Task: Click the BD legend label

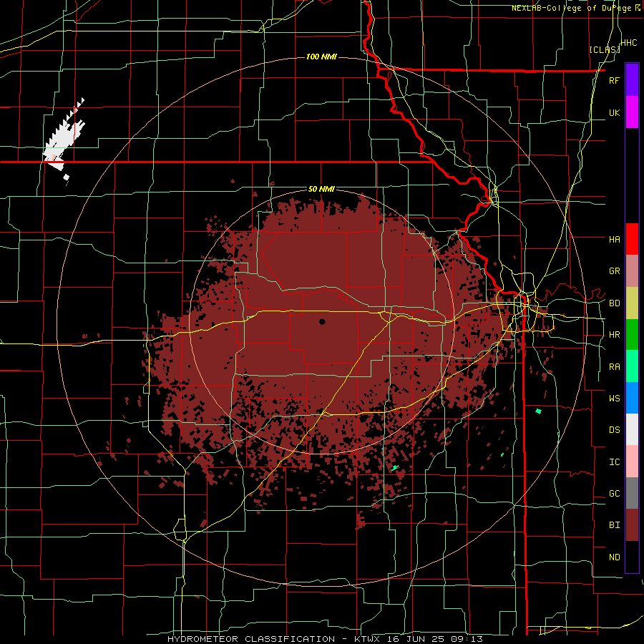Action: [x=614, y=303]
